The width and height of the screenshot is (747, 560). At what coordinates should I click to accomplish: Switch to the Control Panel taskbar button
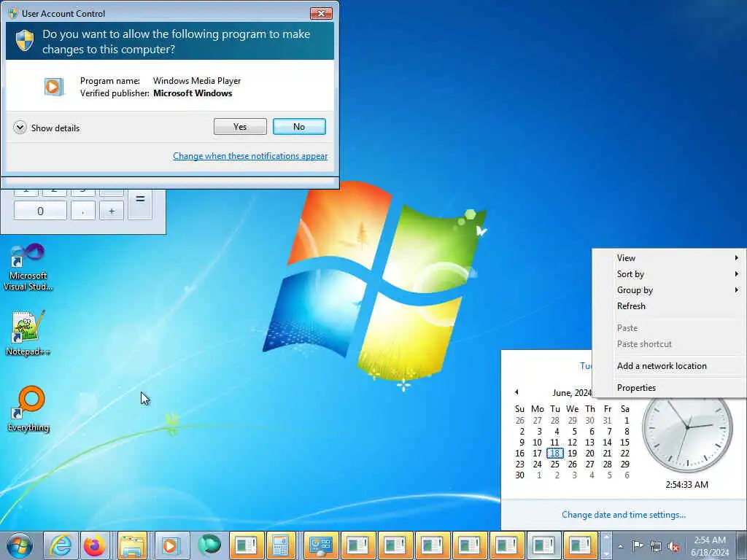[x=321, y=545]
